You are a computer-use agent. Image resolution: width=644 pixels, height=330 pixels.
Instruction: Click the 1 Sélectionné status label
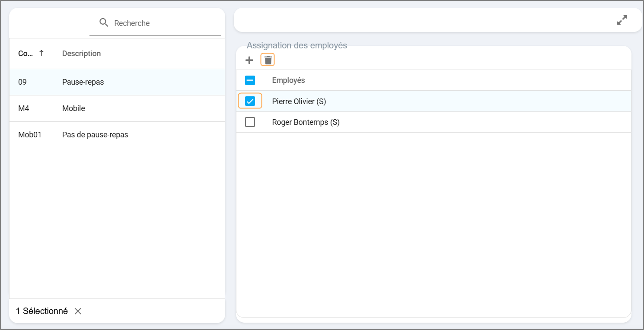coord(42,311)
